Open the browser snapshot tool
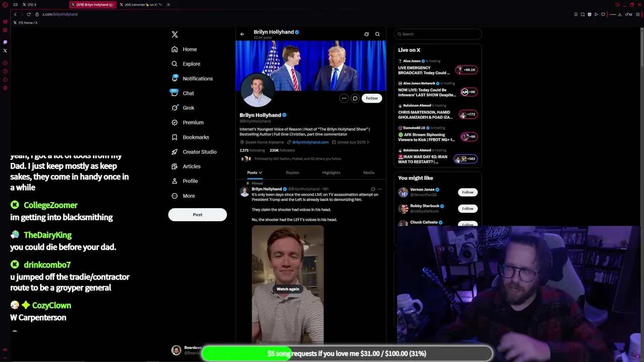Image resolution: width=644 pixels, height=362 pixels. 583,14
